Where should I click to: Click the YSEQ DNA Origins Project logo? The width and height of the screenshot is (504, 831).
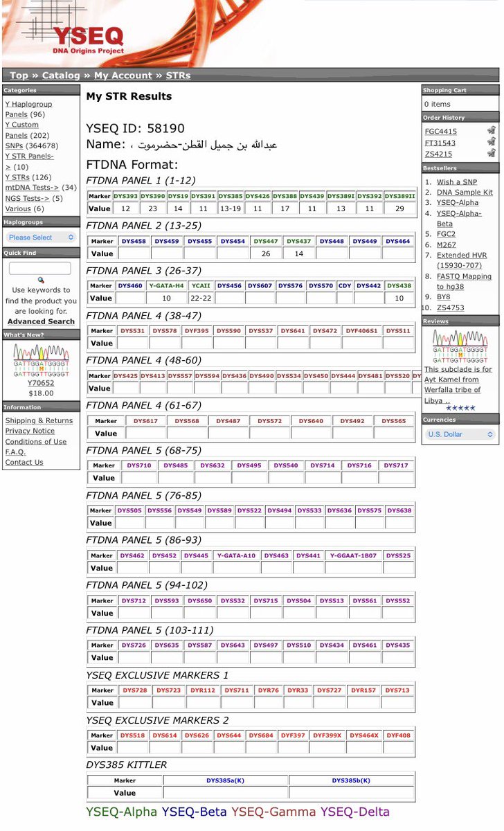[x=89, y=40]
